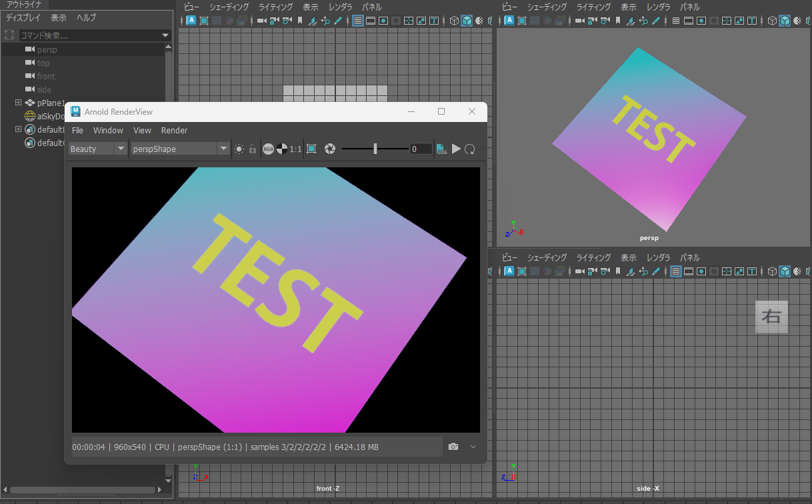
Task: Click 2D Pan/Zoom icon in persp panel toolbar
Action: 643,21
